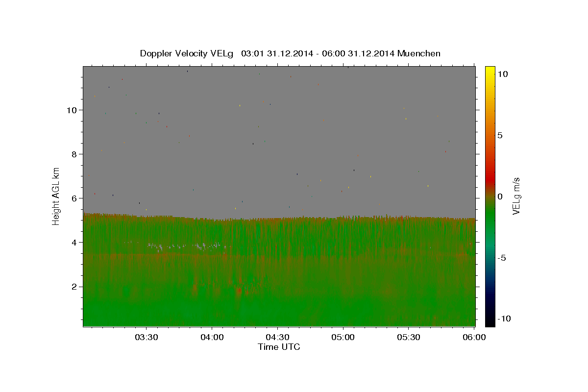Click the colorbar tick label -5
This screenshot has width=588, height=392.
[501, 258]
